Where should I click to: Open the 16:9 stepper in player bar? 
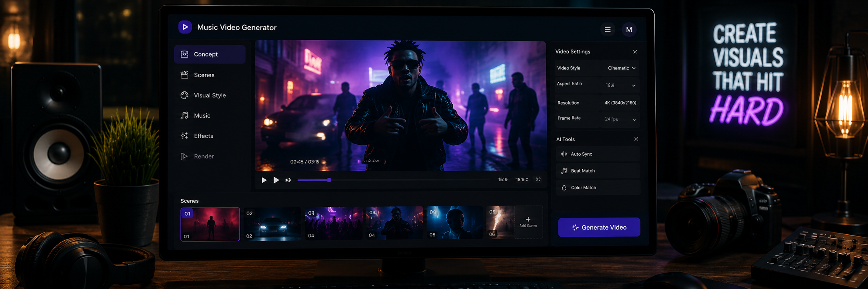coord(522,180)
